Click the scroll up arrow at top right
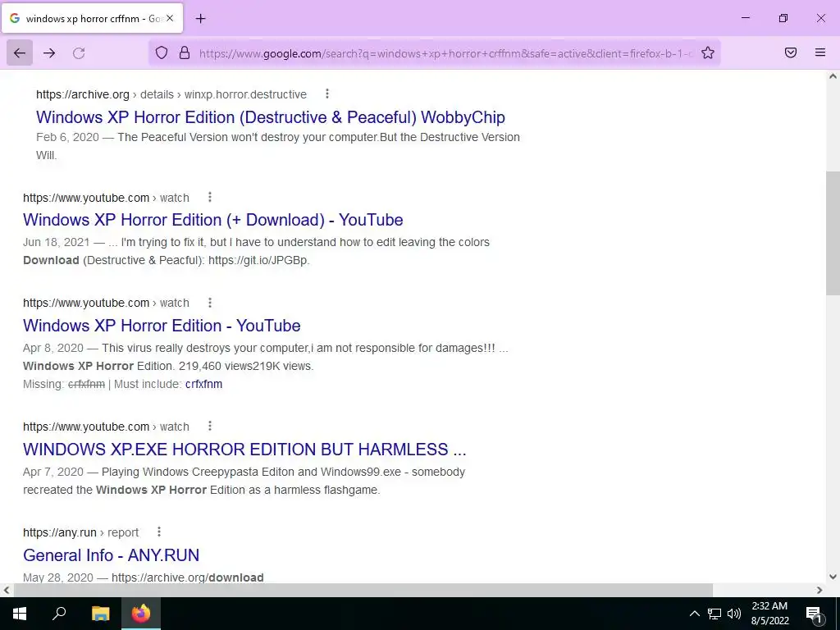 click(x=833, y=76)
